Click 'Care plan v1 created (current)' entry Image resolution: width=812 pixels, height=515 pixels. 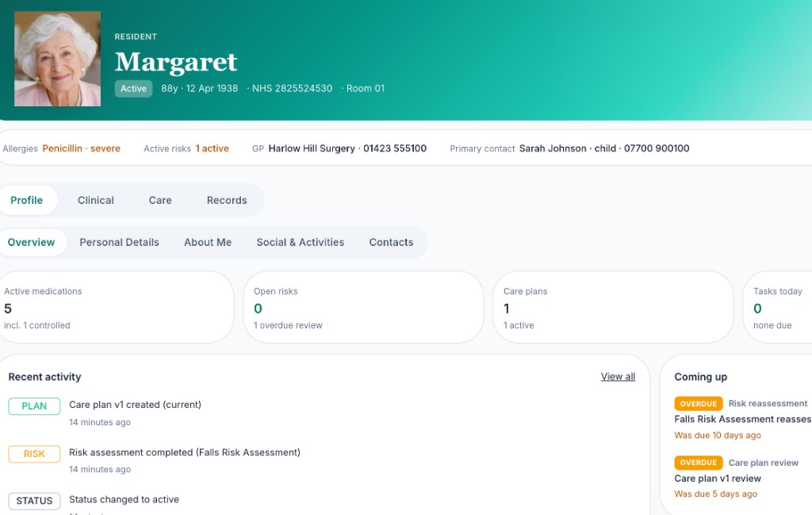point(135,405)
